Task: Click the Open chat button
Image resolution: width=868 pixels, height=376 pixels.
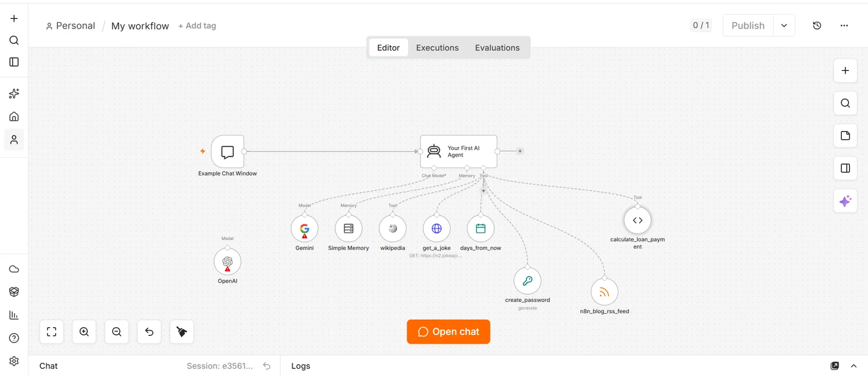Action: pyautogui.click(x=449, y=332)
